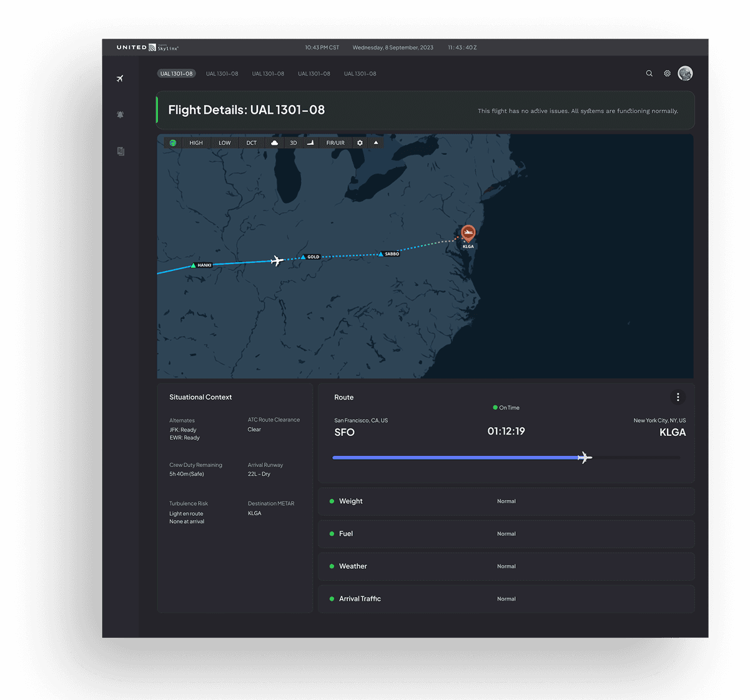
Task: Click the globe icon on the map toolbar
Action: 172,142
